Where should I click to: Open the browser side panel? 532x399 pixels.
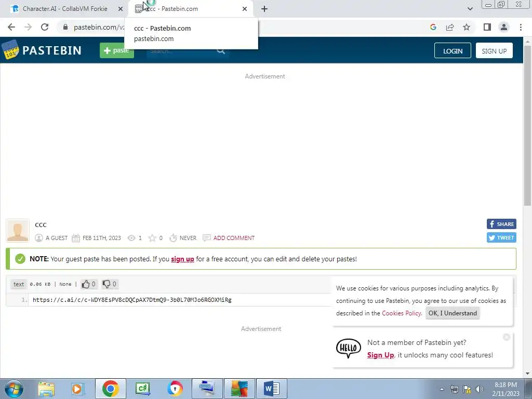pyautogui.click(x=487, y=27)
